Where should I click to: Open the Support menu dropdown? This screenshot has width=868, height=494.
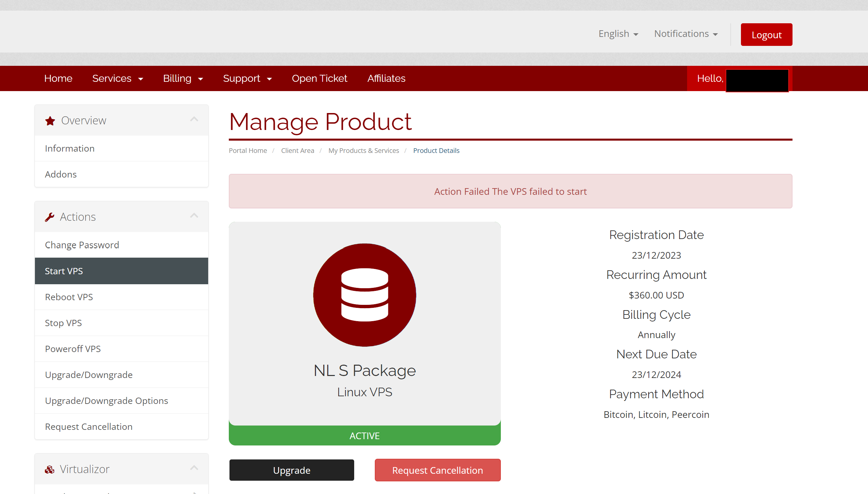click(x=247, y=78)
